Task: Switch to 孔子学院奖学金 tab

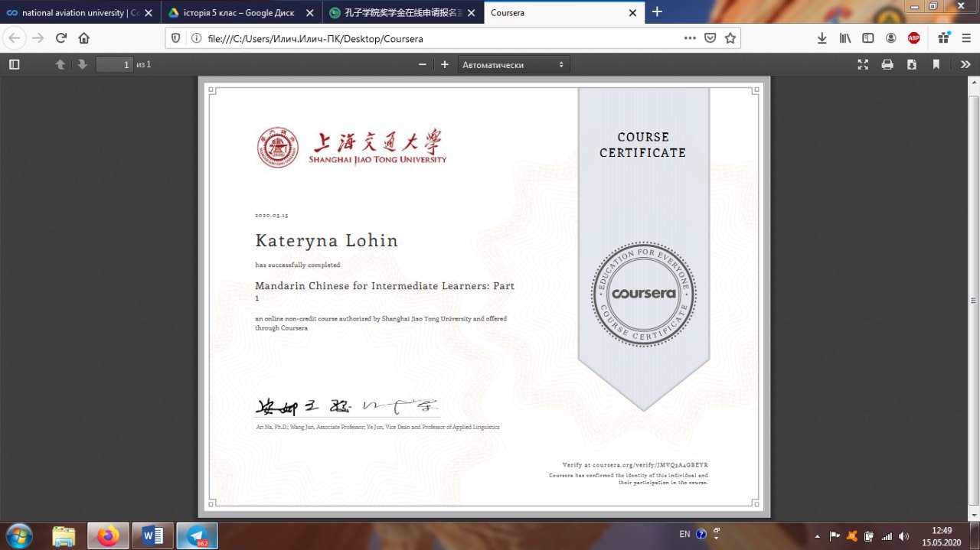Action: coord(403,12)
